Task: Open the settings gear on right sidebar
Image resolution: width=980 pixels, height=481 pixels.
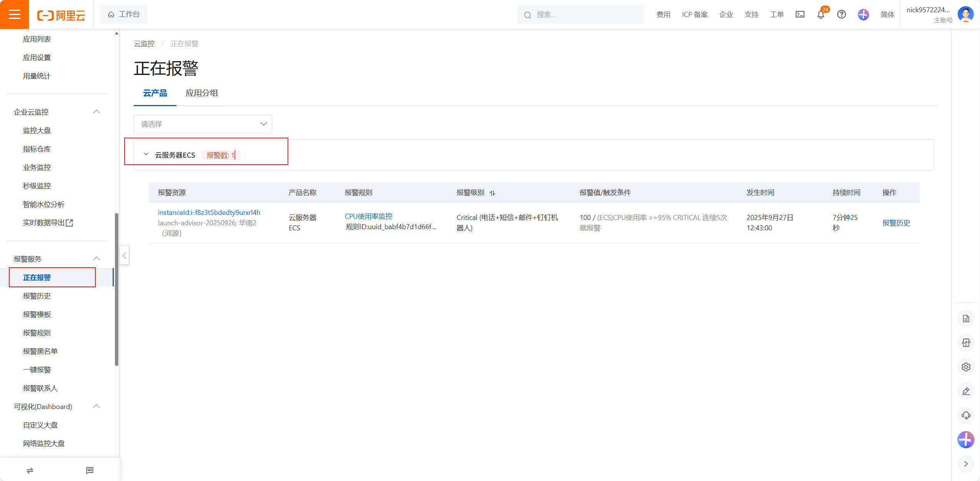Action: [966, 367]
